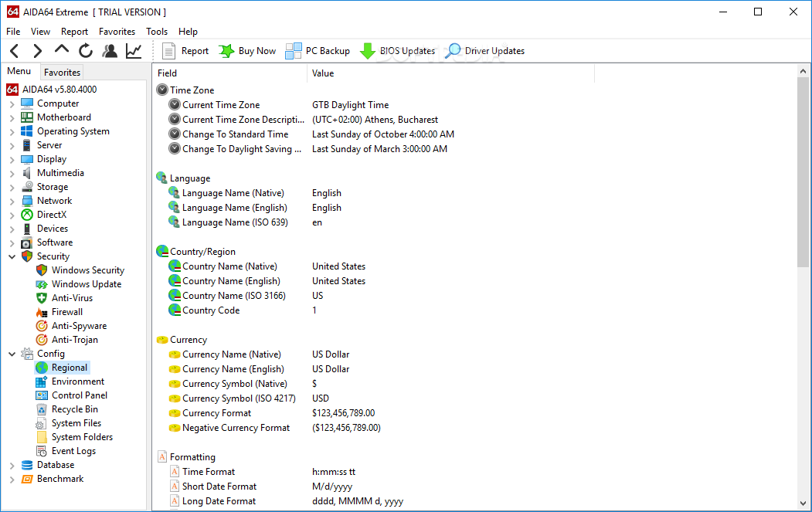Expand the Motherboard tree node
The height and width of the screenshot is (512, 812).
[x=12, y=118]
